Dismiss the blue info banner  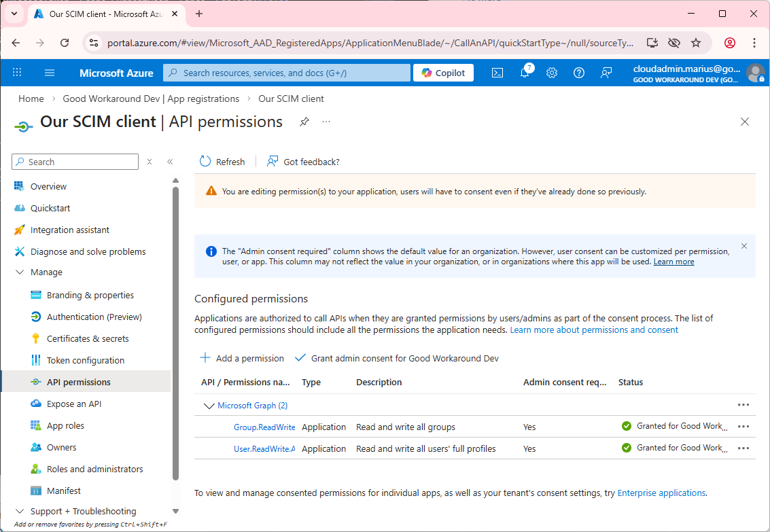[743, 246]
